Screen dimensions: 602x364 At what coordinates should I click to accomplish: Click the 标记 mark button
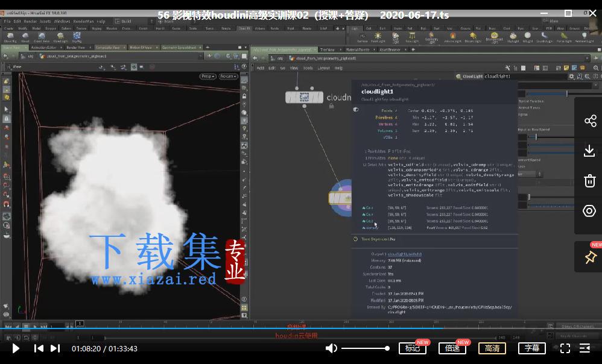click(x=413, y=348)
